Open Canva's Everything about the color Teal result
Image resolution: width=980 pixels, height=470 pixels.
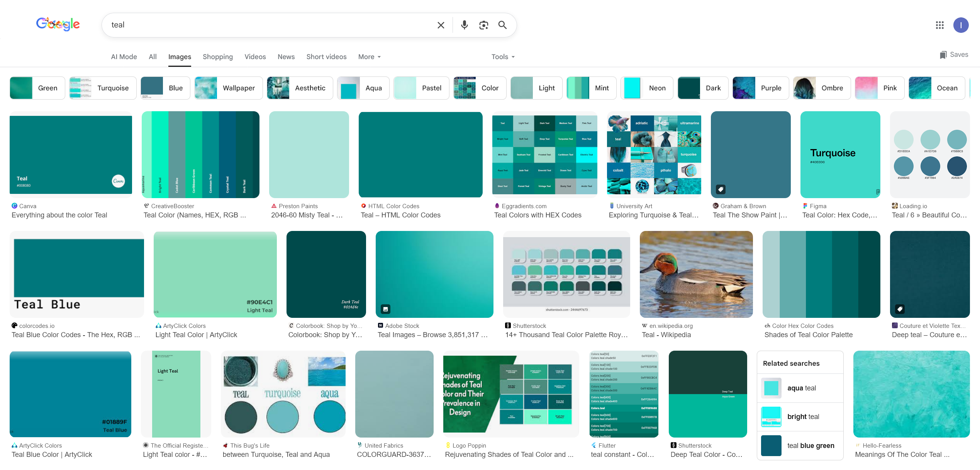point(71,154)
